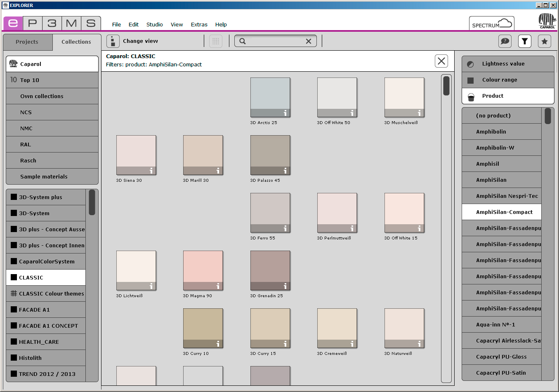Open the Edit menu
Viewport: 559px width, 392px height.
(x=133, y=24)
